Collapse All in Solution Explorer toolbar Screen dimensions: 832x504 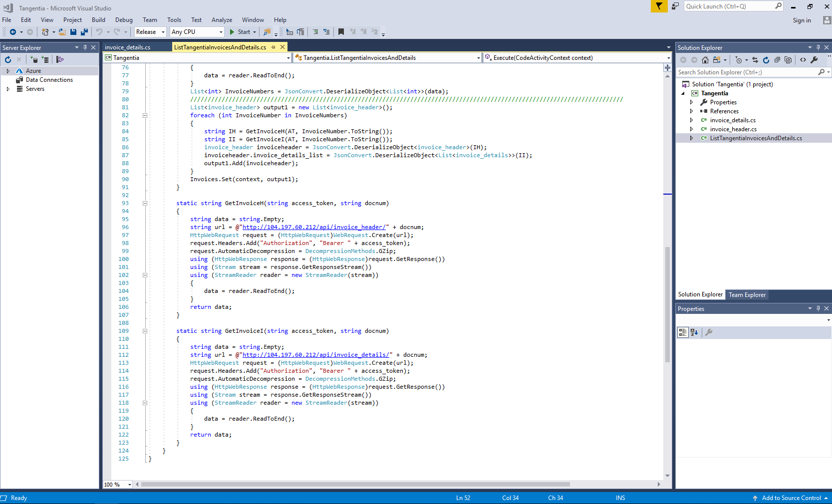point(777,60)
